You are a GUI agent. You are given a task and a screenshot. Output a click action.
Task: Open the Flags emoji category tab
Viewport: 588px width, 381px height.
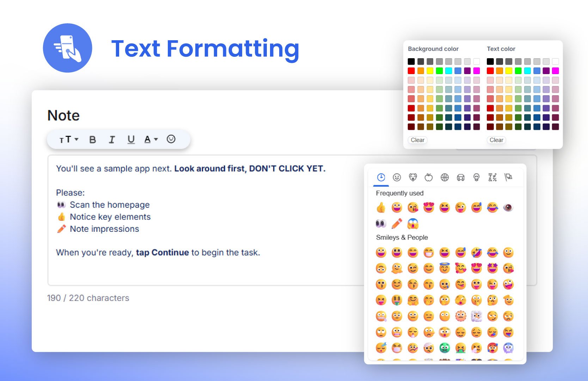pyautogui.click(x=508, y=177)
